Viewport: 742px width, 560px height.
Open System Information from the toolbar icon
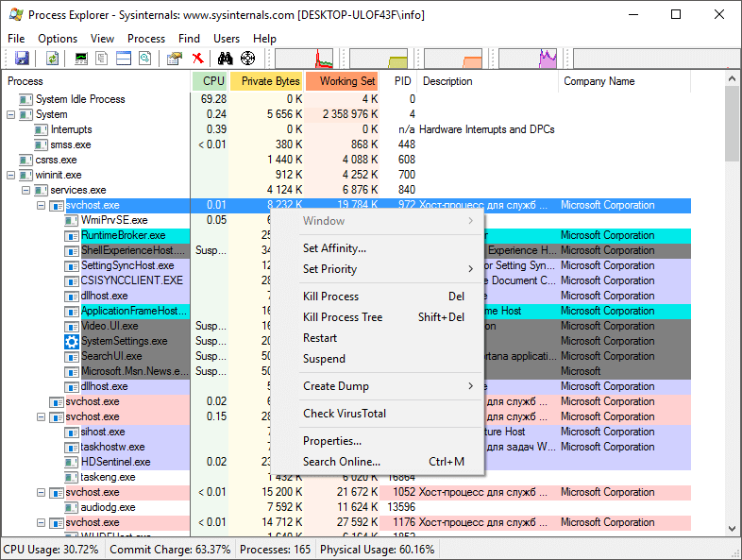[x=82, y=59]
